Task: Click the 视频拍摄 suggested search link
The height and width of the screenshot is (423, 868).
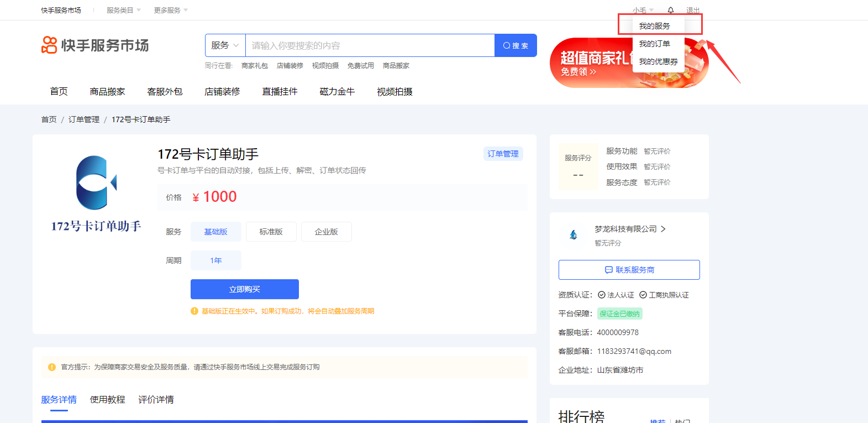Action: pos(325,65)
